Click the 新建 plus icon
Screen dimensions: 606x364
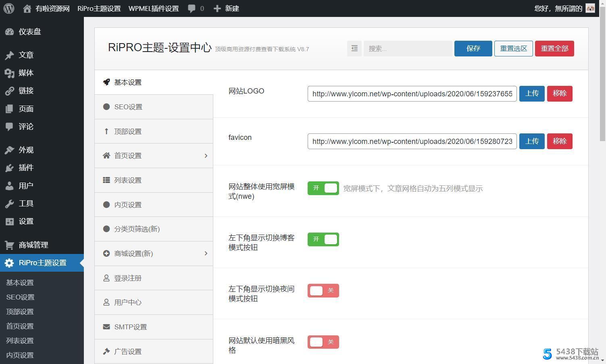218,8
